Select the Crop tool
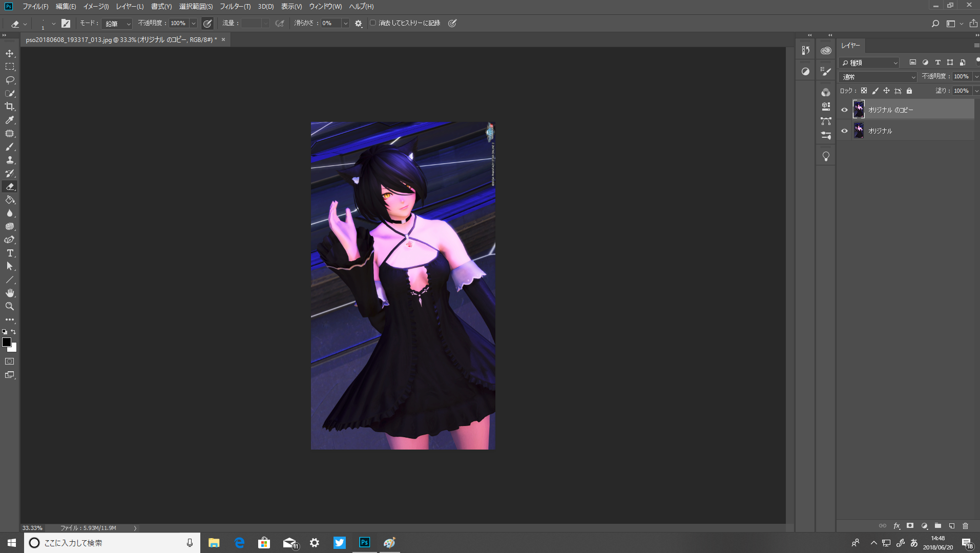The image size is (980, 553). 10,107
